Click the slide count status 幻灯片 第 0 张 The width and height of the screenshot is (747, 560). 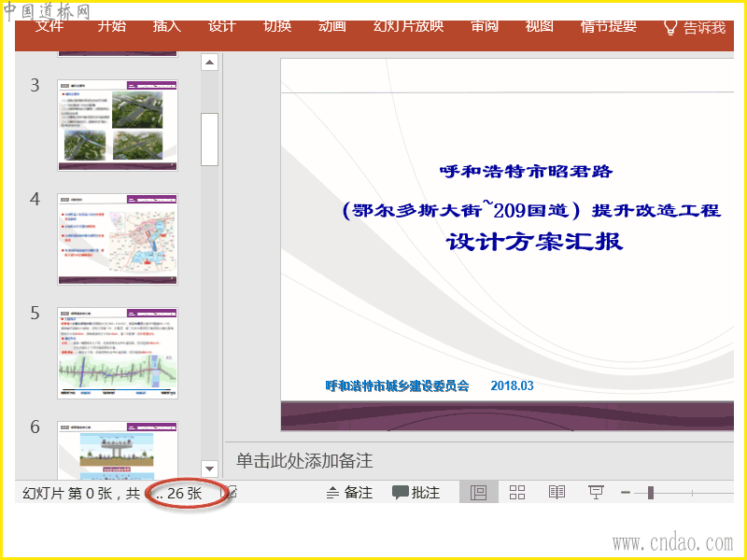112,494
